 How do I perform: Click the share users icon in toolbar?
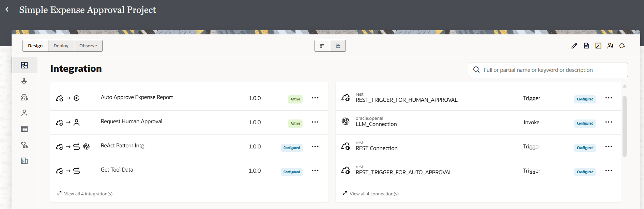pos(610,46)
